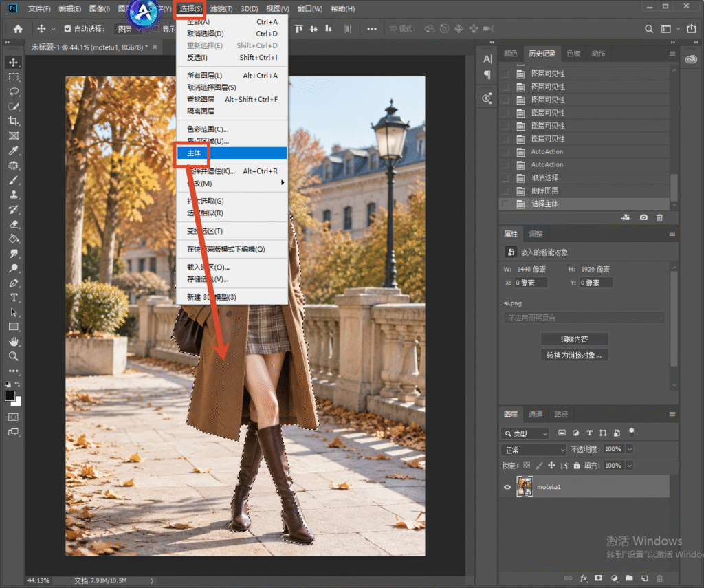Toggle the Auto-Select checkbox
This screenshot has height=588, width=704.
[x=68, y=29]
